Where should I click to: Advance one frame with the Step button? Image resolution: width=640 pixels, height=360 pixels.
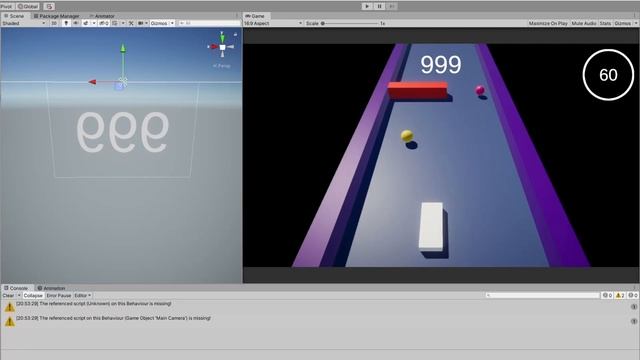coord(391,6)
